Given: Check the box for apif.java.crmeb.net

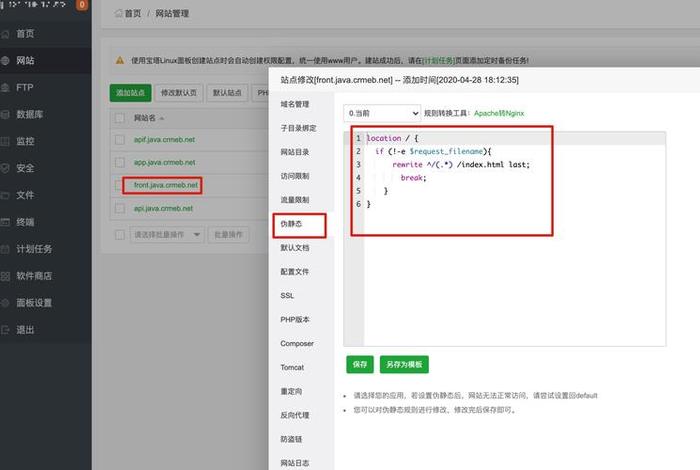Looking at the screenshot, I should coord(120,140).
